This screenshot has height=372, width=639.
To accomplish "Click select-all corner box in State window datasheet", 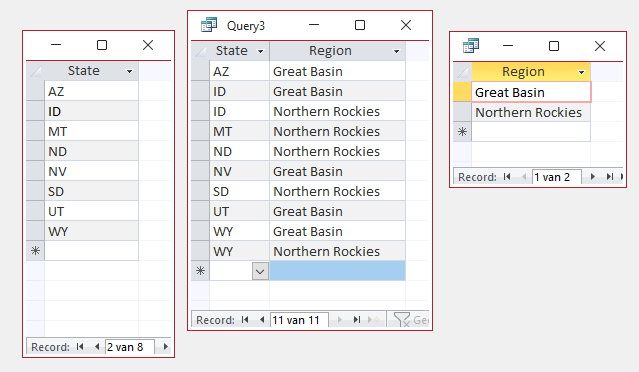I will click(x=35, y=71).
